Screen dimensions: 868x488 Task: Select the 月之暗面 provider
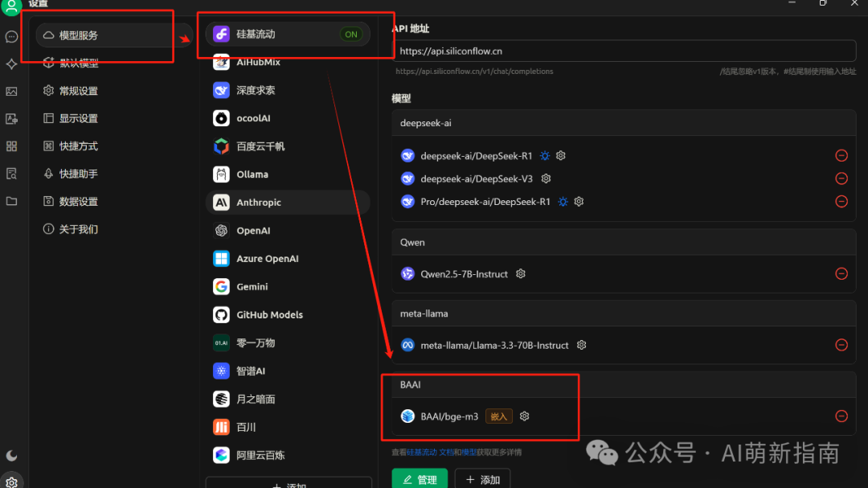(288, 399)
